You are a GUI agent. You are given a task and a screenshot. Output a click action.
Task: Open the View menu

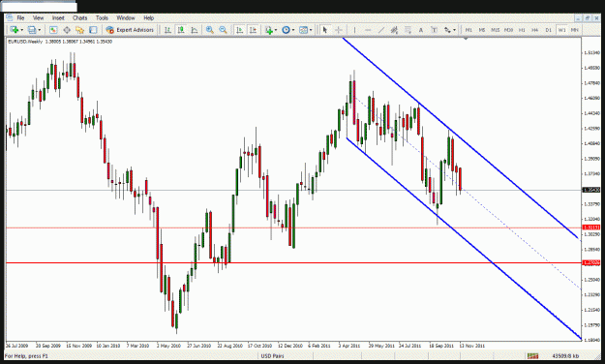(38, 17)
